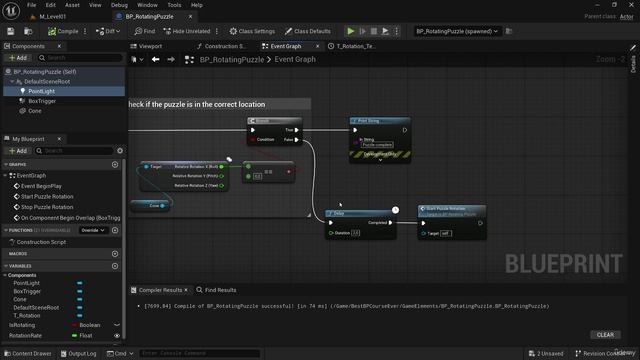Add a new graph
Viewport: 640px width, 360px height.
pos(115,164)
